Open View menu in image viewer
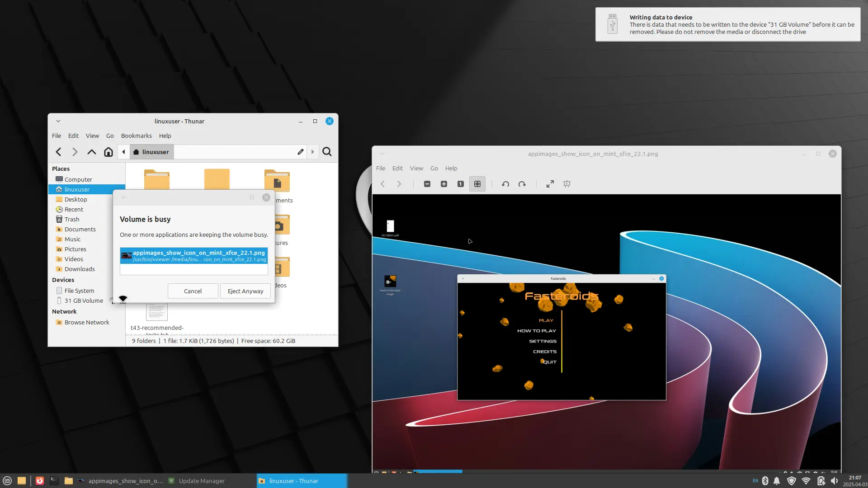Viewport: 868px width, 488px height. point(416,168)
